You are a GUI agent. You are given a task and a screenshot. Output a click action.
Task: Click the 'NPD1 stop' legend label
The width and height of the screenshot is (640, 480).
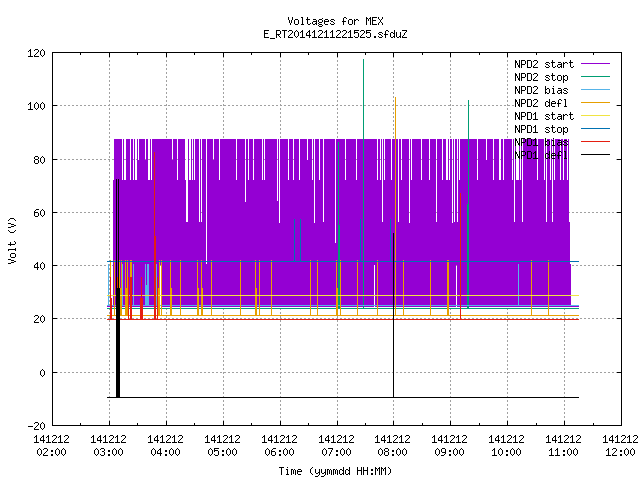(541, 129)
